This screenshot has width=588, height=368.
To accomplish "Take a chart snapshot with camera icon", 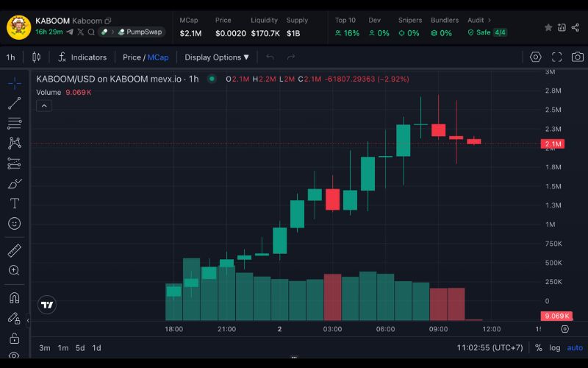I will 578,57.
